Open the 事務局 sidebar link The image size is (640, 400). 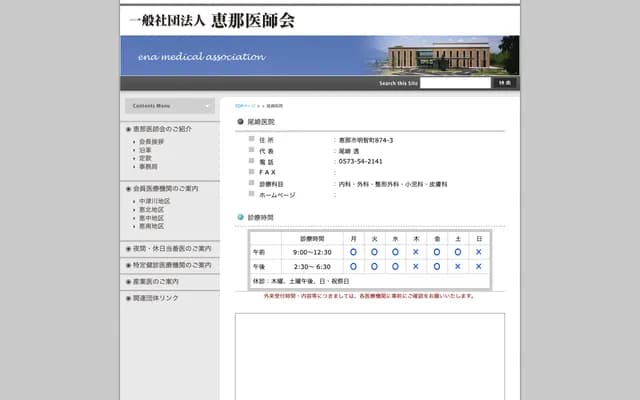point(148,166)
